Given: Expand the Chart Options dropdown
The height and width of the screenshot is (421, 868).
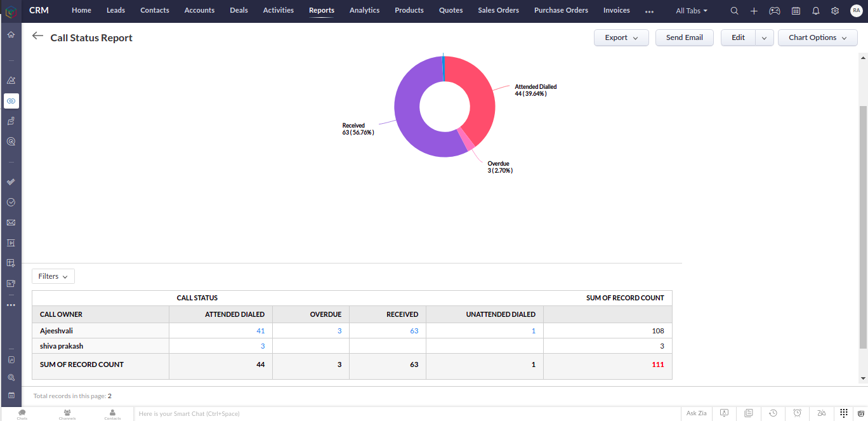Looking at the screenshot, I should [x=817, y=37].
